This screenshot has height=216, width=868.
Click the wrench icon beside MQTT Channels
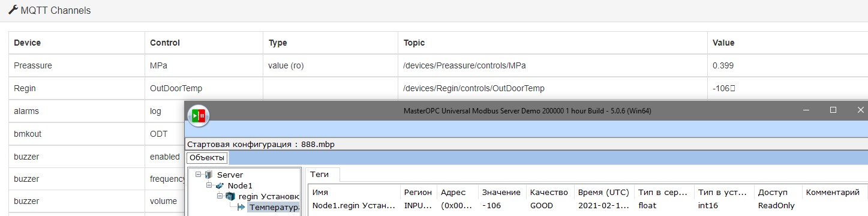[13, 11]
